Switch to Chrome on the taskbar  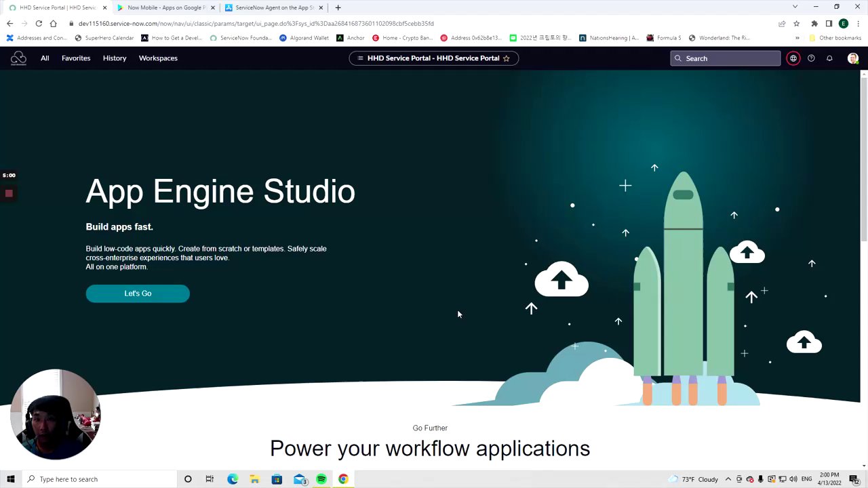point(343,479)
